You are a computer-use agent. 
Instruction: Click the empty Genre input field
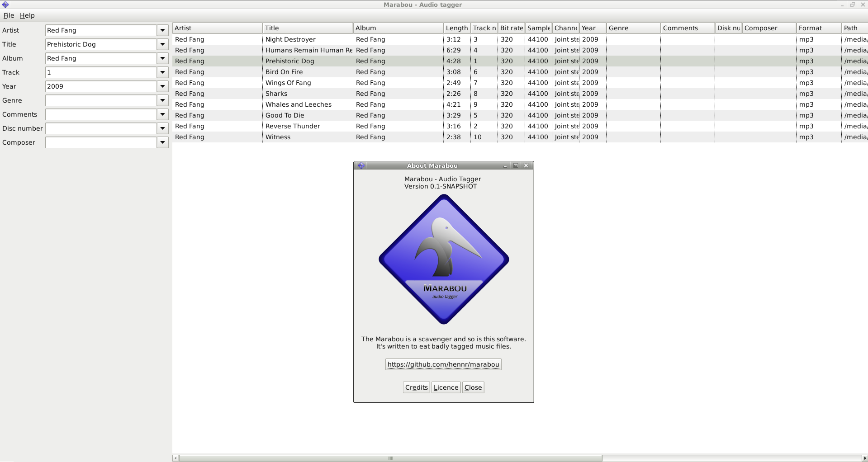[101, 100]
